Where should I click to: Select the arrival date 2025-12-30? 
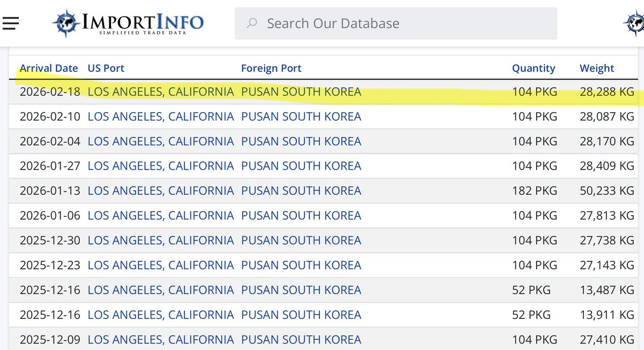[50, 240]
